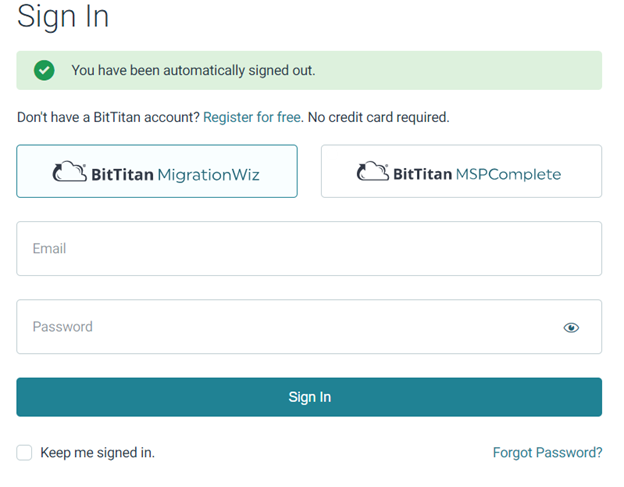Show password using the eye icon
Viewport: 624px width, 487px height.
tap(571, 327)
